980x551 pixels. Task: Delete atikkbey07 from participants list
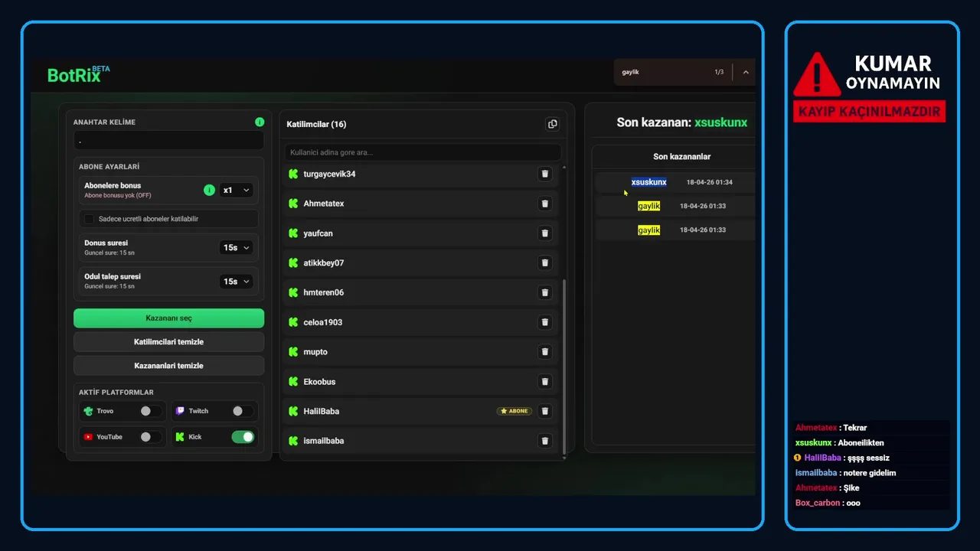(544, 262)
